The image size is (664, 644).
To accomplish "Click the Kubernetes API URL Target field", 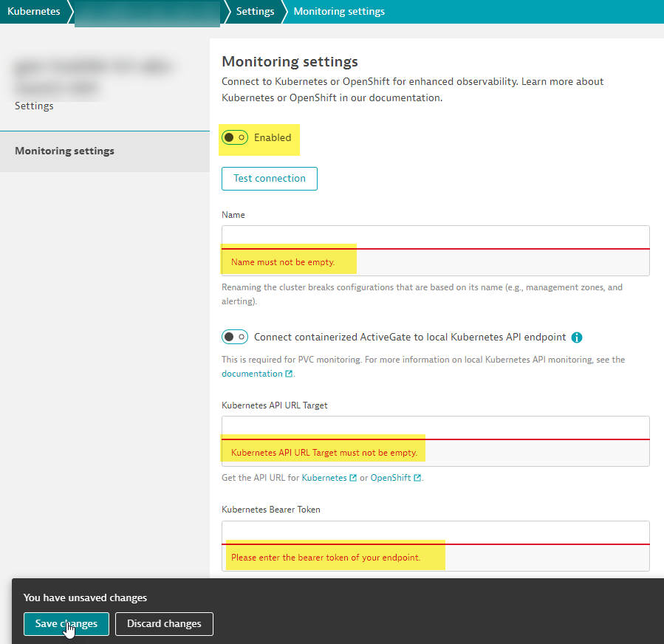I will click(435, 428).
